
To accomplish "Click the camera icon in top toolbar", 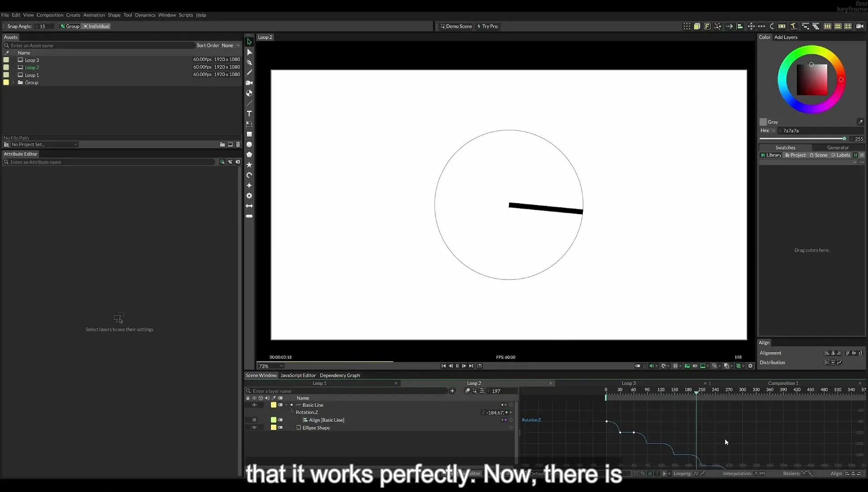I will [x=860, y=26].
